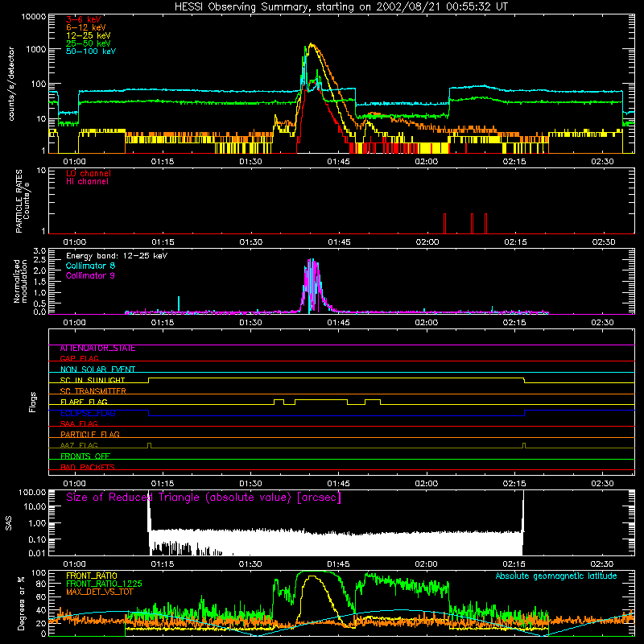The height and width of the screenshot is (644, 644).
Task: Select the Collimator 8 legend entry
Action: coord(90,266)
